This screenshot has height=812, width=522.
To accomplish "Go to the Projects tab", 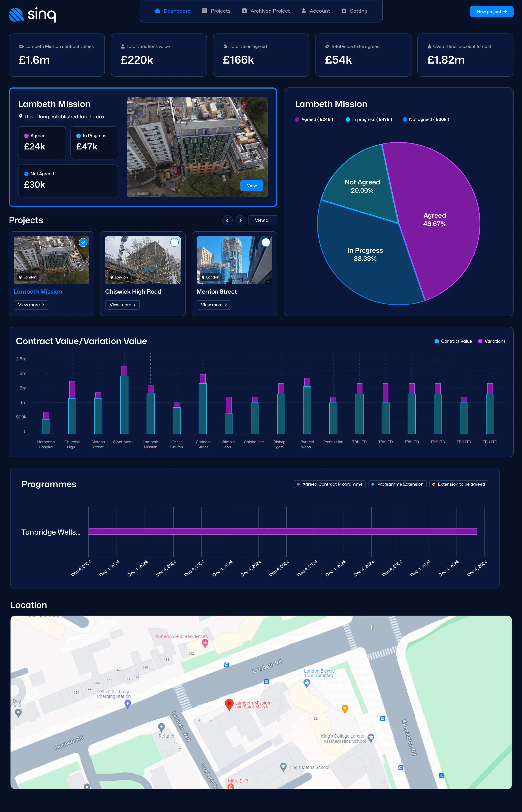I will (x=216, y=11).
